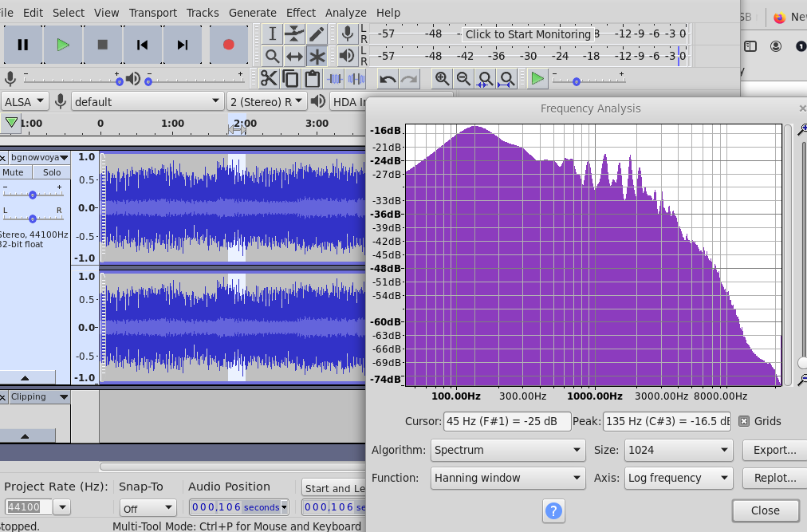Click the record meter microphone icon
Image resolution: width=807 pixels, height=532 pixels.
click(348, 34)
